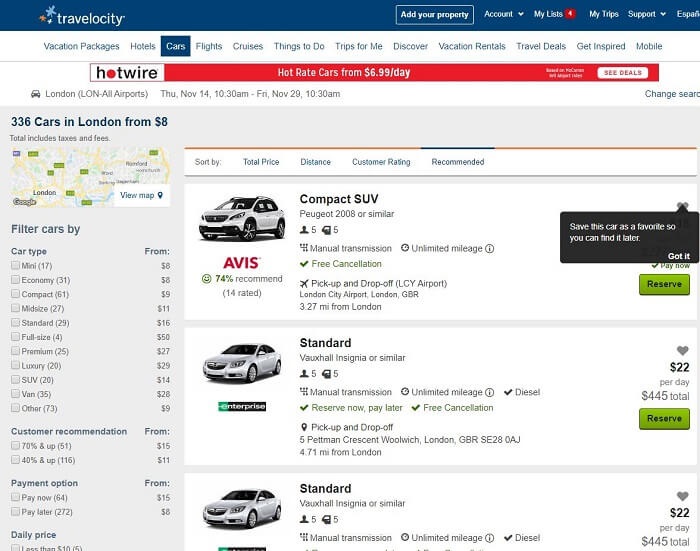Check the Economy (31) filter

[15, 280]
